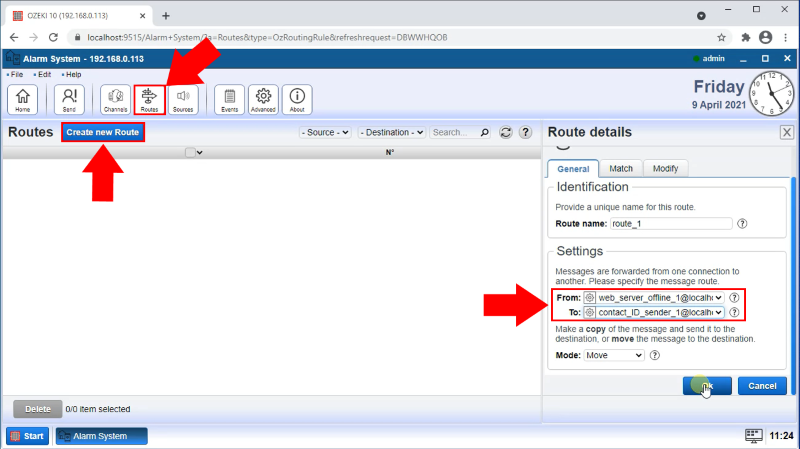Screen dimensions: 800x449
Task: Open the Channels toolbar icon
Action: [x=115, y=99]
